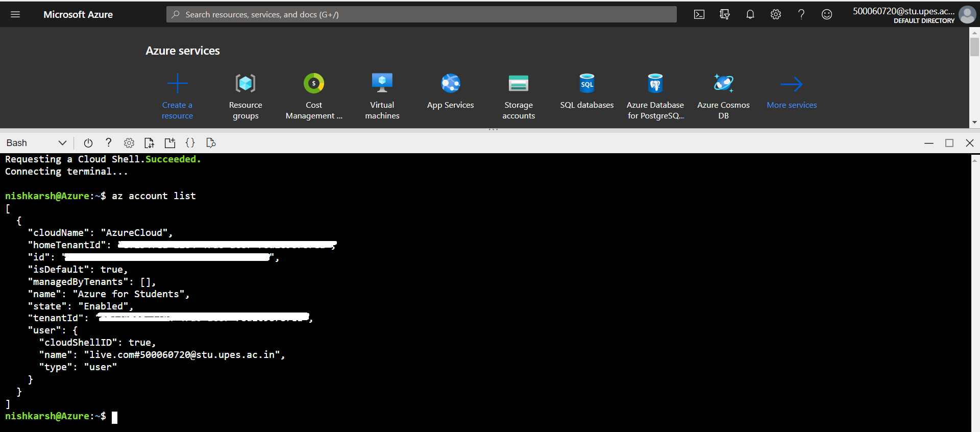Viewport: 980px width, 432px height.
Task: Open Virtual machines service icon
Action: 382,83
